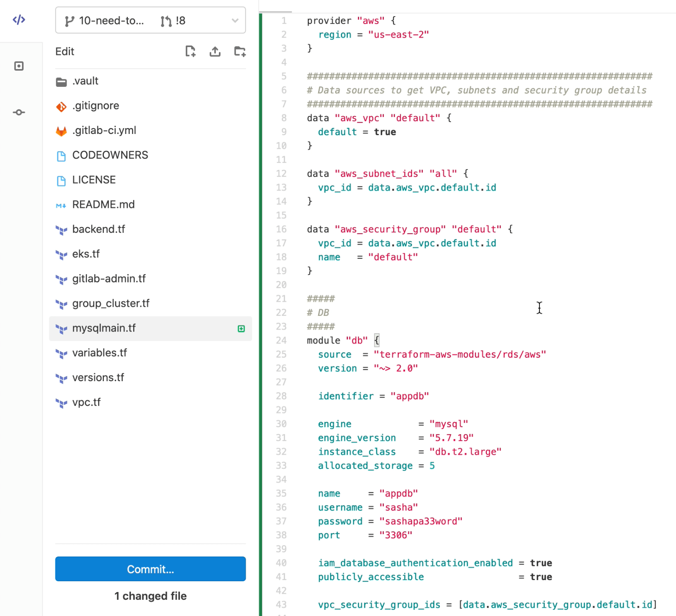Click the green added-file badge on mysqlmain.tf
The image size is (676, 616).
pyautogui.click(x=241, y=328)
